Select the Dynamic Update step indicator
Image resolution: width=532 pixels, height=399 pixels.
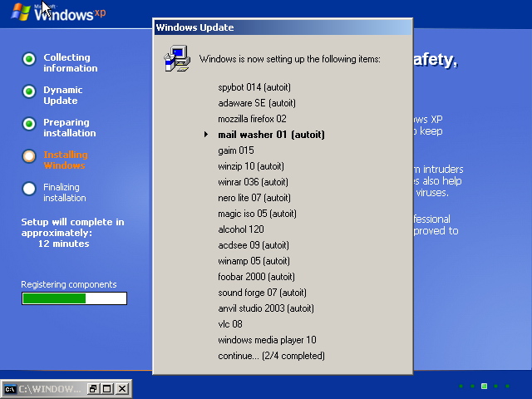(x=29, y=91)
